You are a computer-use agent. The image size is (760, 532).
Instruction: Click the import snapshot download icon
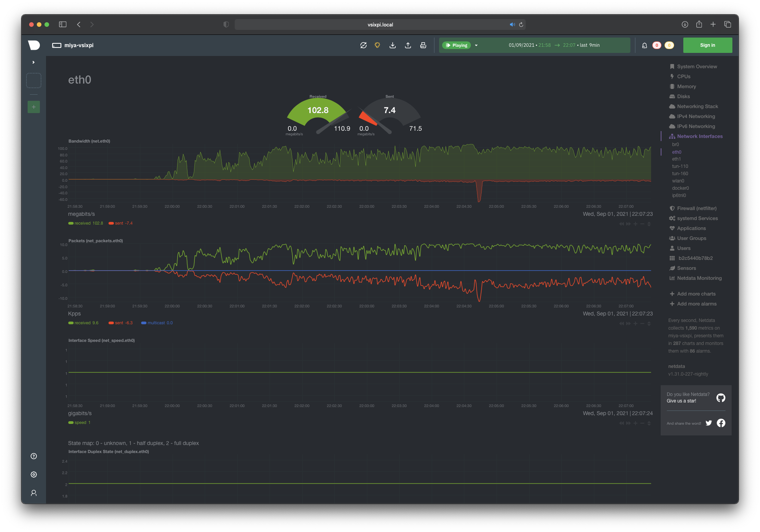click(x=393, y=45)
